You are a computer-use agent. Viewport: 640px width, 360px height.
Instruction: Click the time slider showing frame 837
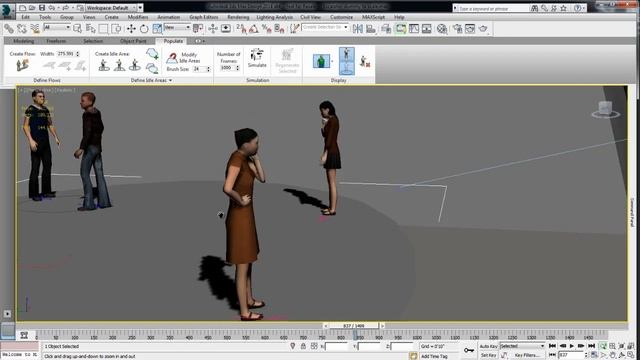pos(354,326)
